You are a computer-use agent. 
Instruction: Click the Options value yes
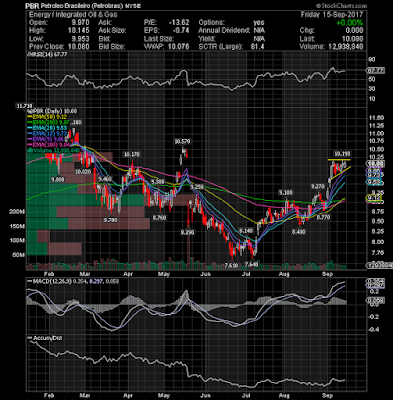(259, 23)
